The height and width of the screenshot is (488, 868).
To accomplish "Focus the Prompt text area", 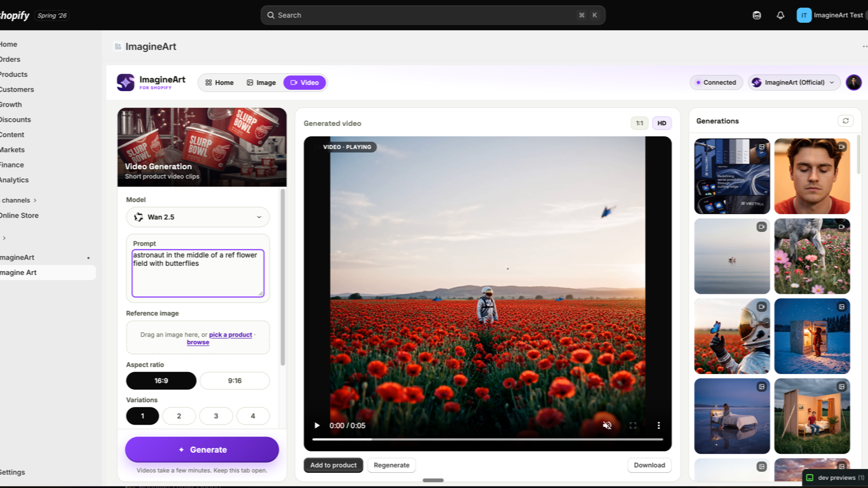I will (x=198, y=273).
